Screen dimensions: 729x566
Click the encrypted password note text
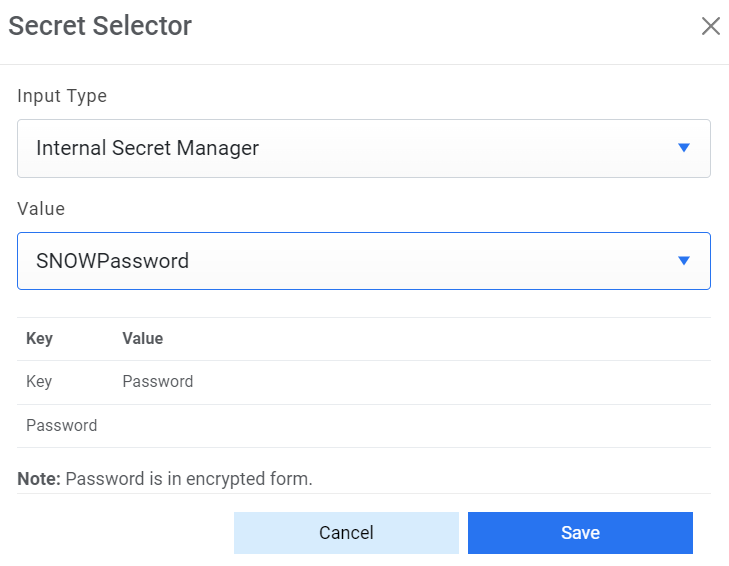(x=189, y=479)
